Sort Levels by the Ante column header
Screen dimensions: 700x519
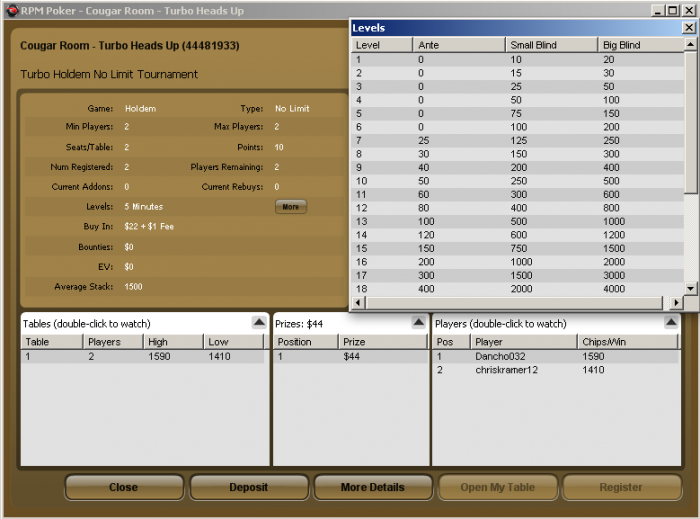click(x=459, y=45)
